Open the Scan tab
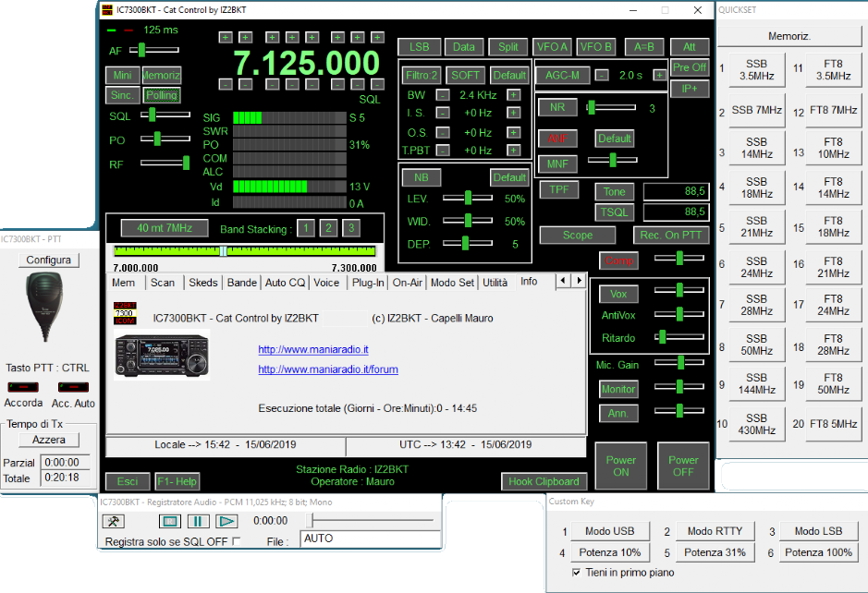The height and width of the screenshot is (593, 868). 163,283
